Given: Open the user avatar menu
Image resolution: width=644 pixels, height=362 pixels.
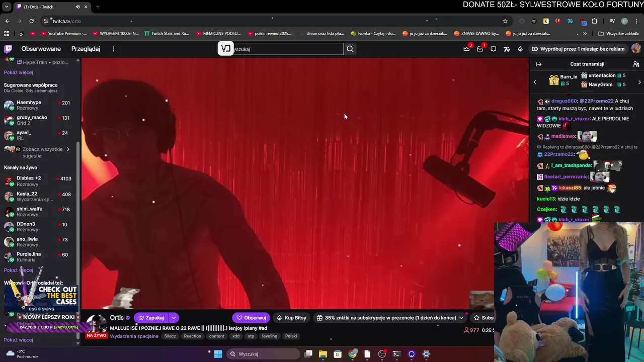Looking at the screenshot, I should tap(636, 49).
